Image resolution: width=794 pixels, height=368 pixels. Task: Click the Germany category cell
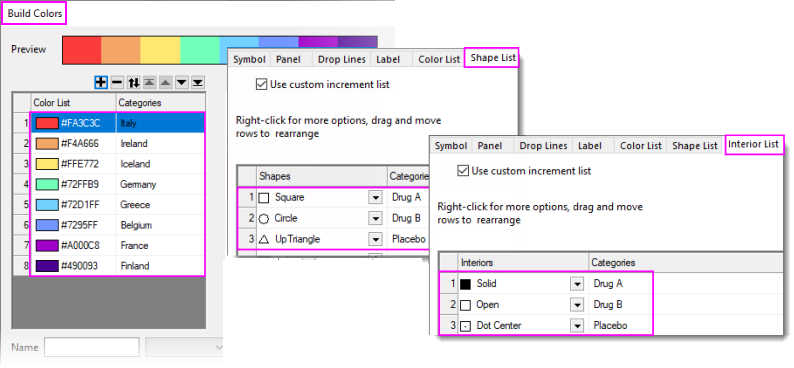[161, 185]
